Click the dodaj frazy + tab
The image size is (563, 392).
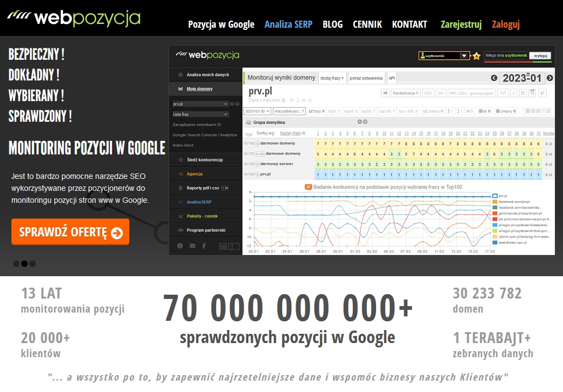pyautogui.click(x=332, y=78)
